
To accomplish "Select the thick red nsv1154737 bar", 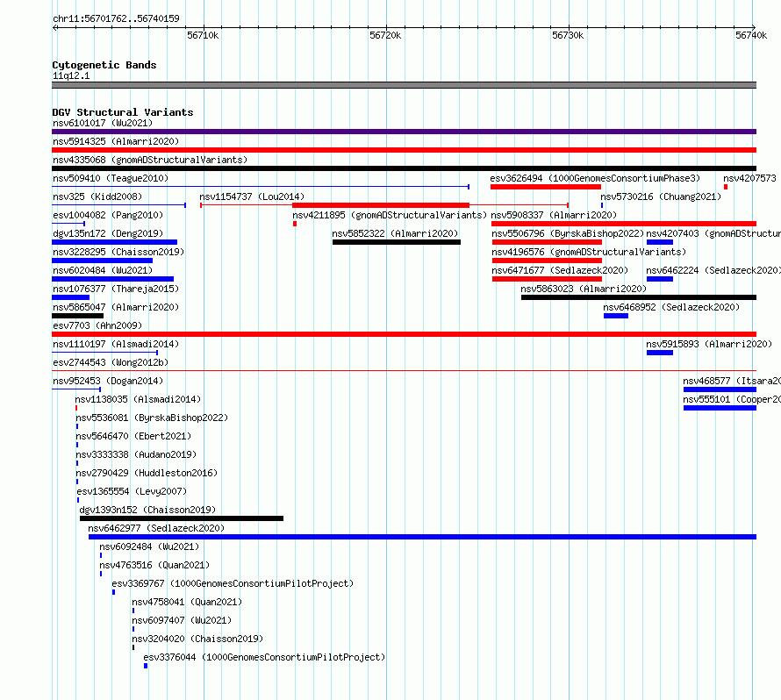I will click(x=381, y=205).
